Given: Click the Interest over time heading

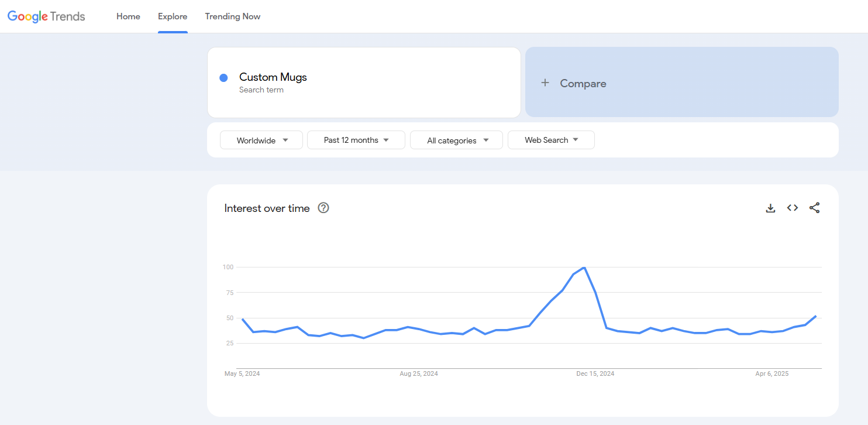Looking at the screenshot, I should tap(267, 208).
